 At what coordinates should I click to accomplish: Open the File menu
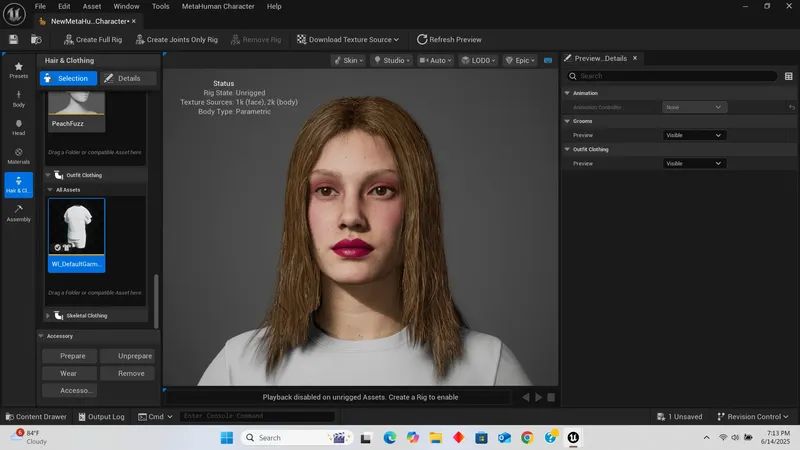pyautogui.click(x=40, y=7)
